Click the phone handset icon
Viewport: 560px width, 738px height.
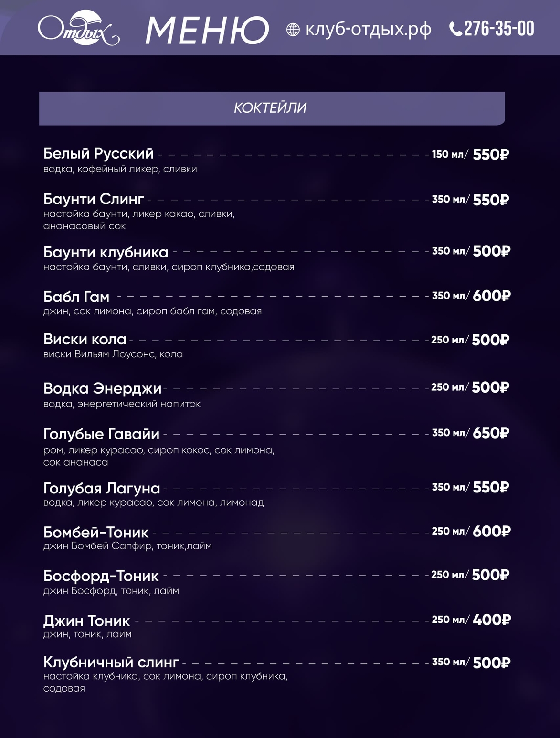455,30
